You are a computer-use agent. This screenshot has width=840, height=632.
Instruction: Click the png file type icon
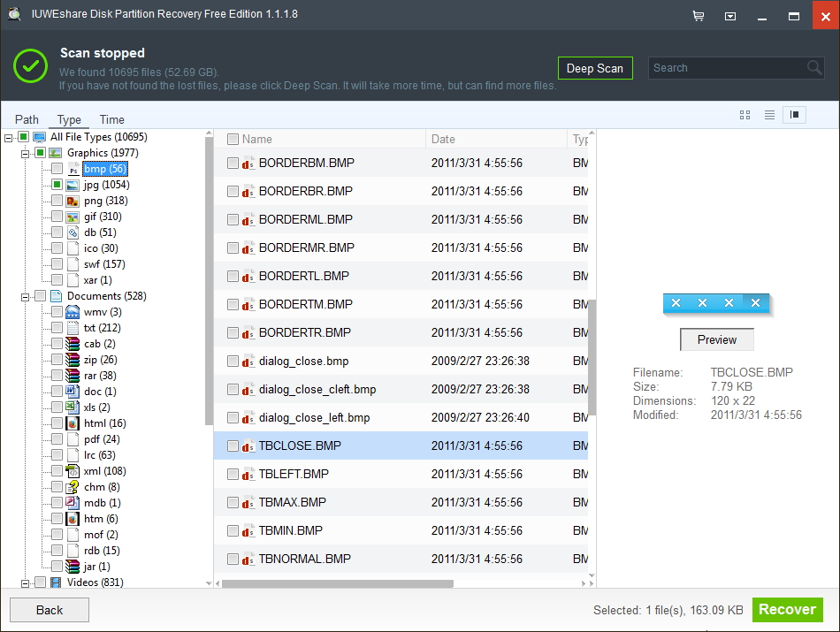(73, 201)
